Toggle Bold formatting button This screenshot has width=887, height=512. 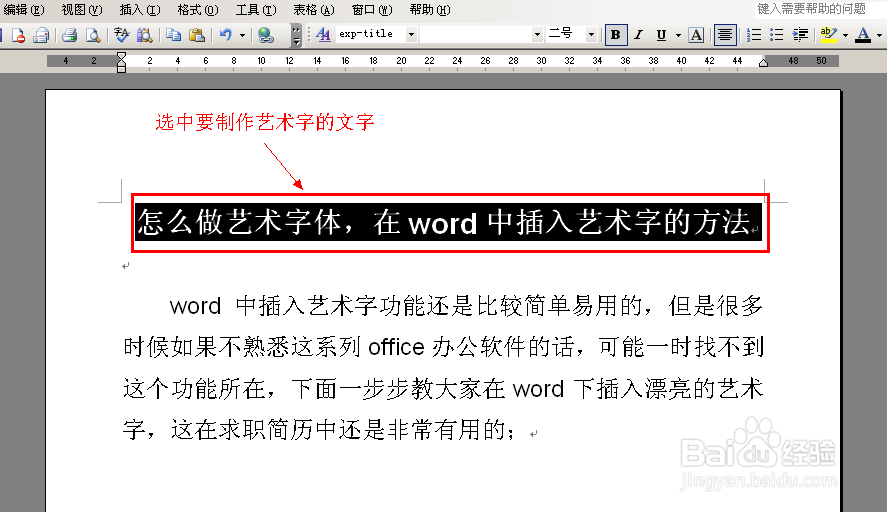click(615, 35)
